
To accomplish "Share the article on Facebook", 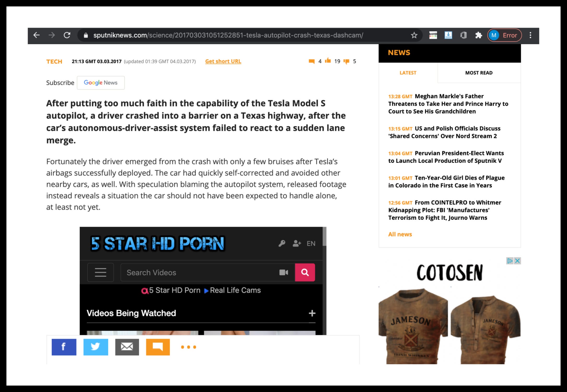I will [64, 347].
